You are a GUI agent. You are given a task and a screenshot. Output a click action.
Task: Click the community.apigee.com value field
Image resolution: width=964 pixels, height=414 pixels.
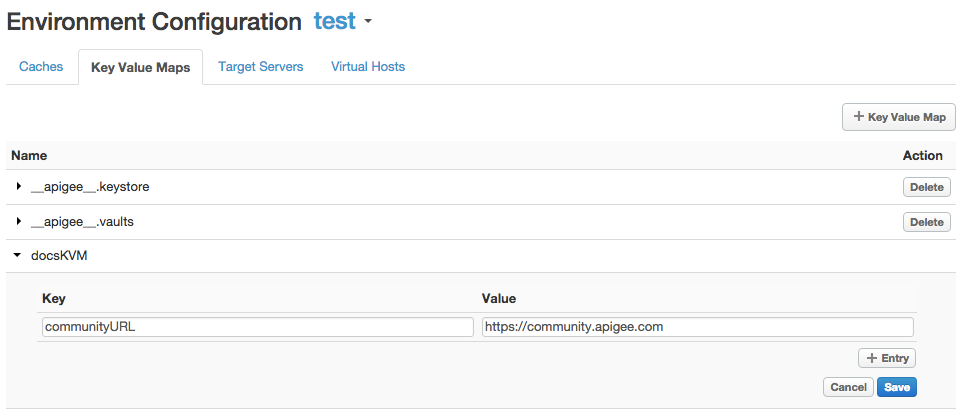(697, 327)
